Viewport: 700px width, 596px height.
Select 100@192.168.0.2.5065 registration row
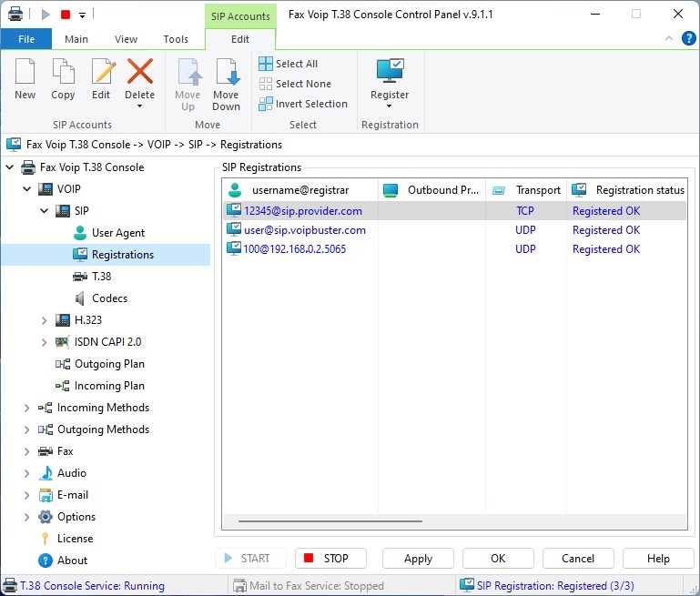(454, 249)
